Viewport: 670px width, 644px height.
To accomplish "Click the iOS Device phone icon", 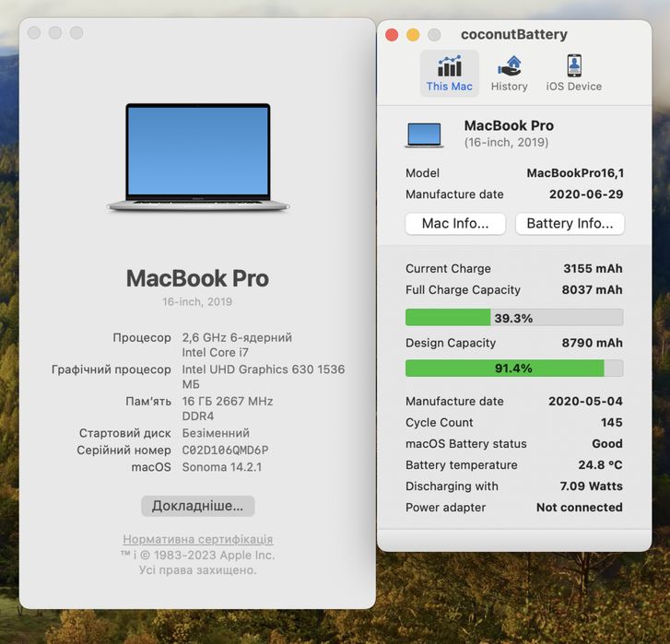I will (x=574, y=65).
